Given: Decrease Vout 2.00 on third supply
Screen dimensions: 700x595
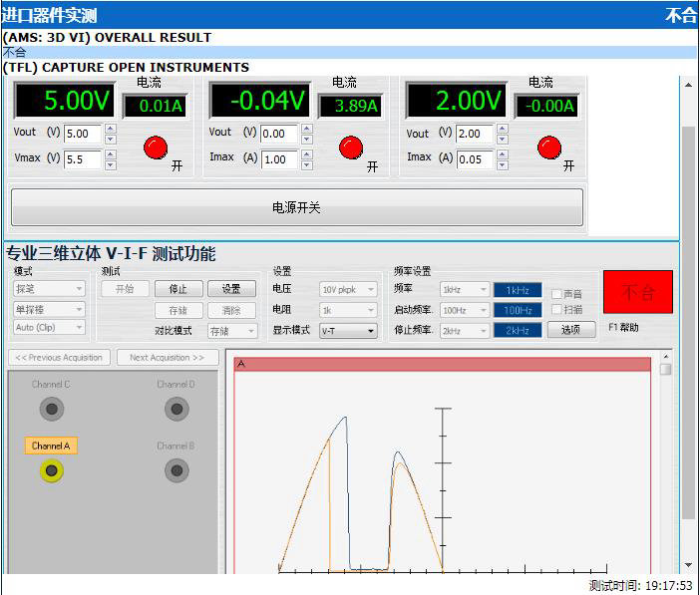Looking at the screenshot, I should tap(503, 139).
